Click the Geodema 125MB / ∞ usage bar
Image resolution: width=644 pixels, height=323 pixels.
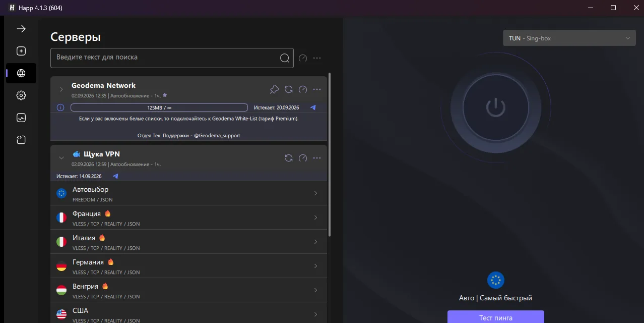coord(159,107)
